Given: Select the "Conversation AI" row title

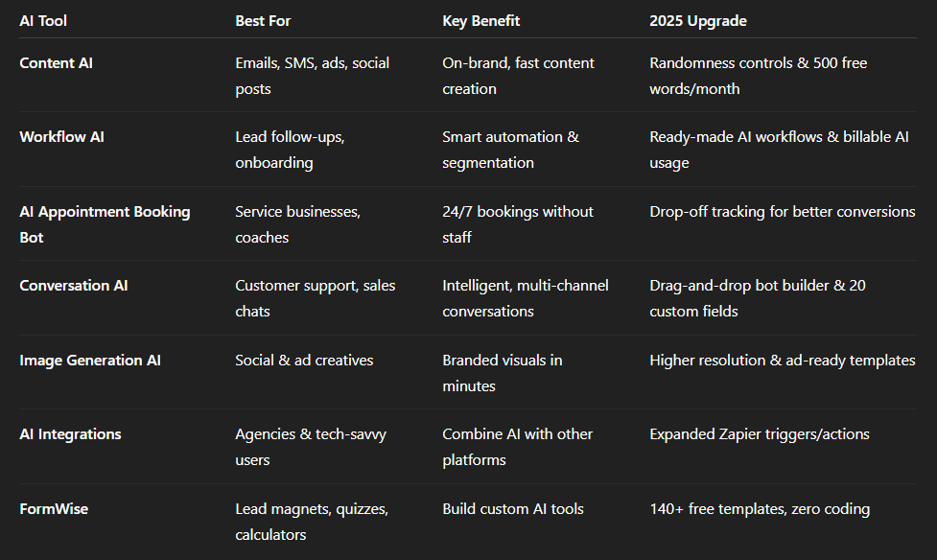Looking at the screenshot, I should point(74,285).
